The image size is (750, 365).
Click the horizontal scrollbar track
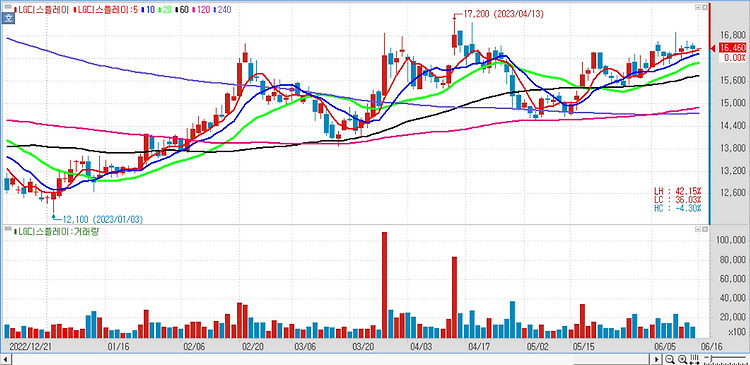331,359
